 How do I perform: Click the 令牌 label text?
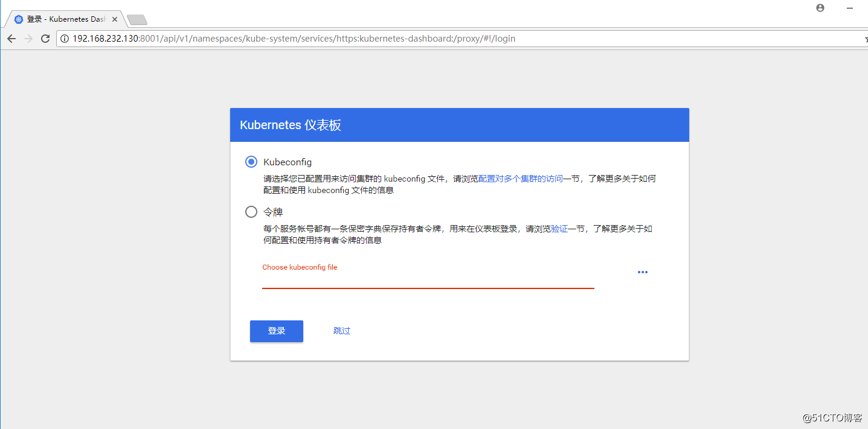(x=273, y=212)
